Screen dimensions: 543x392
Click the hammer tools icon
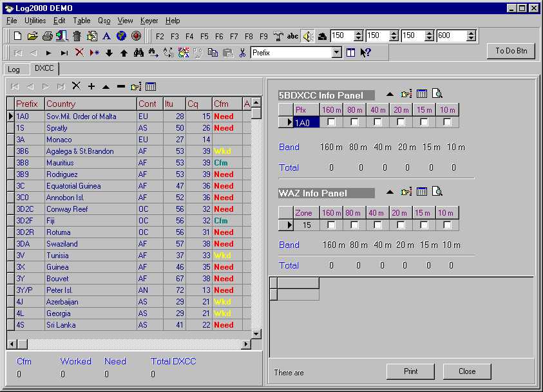[x=278, y=36]
